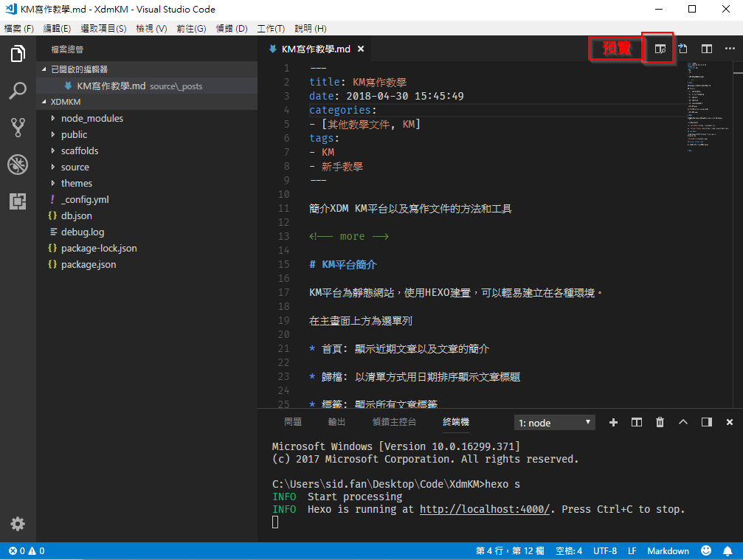The height and width of the screenshot is (560, 743).
Task: Add a new terminal with plus icon
Action: click(x=613, y=422)
